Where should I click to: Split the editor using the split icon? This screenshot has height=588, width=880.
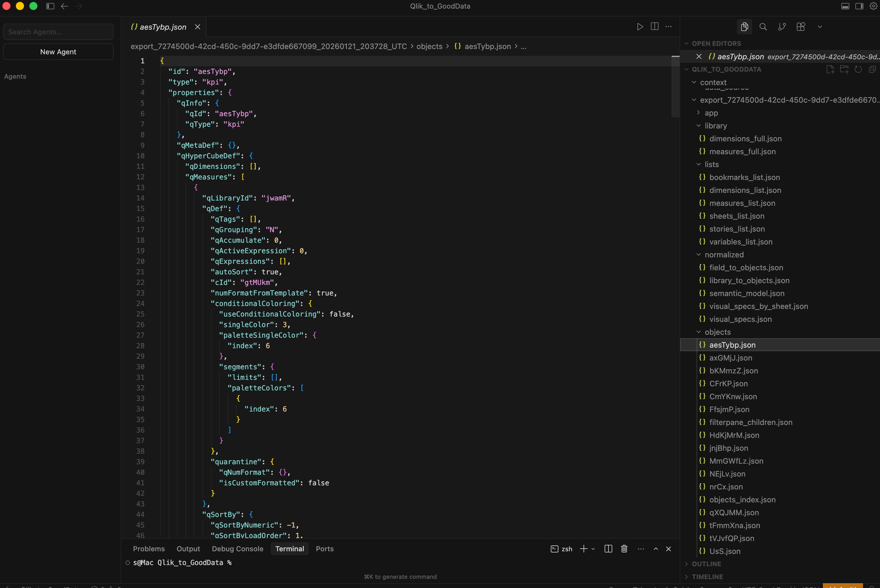pos(655,26)
